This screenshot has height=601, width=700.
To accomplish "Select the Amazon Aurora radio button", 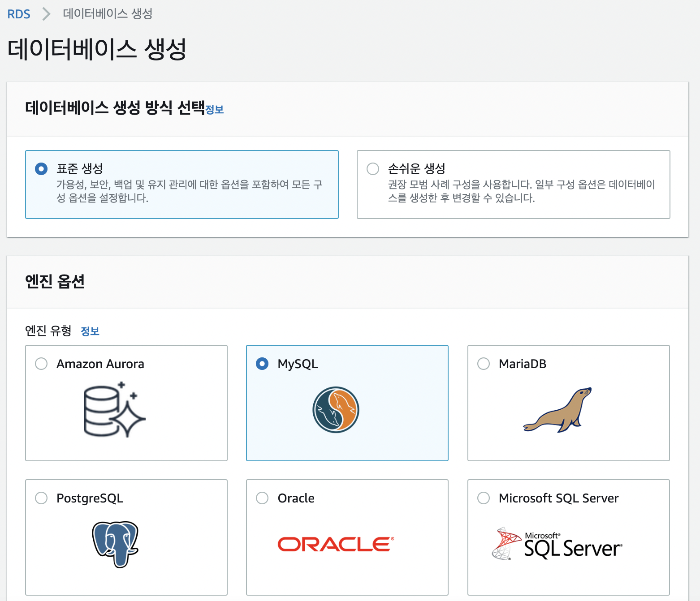I will (x=41, y=364).
